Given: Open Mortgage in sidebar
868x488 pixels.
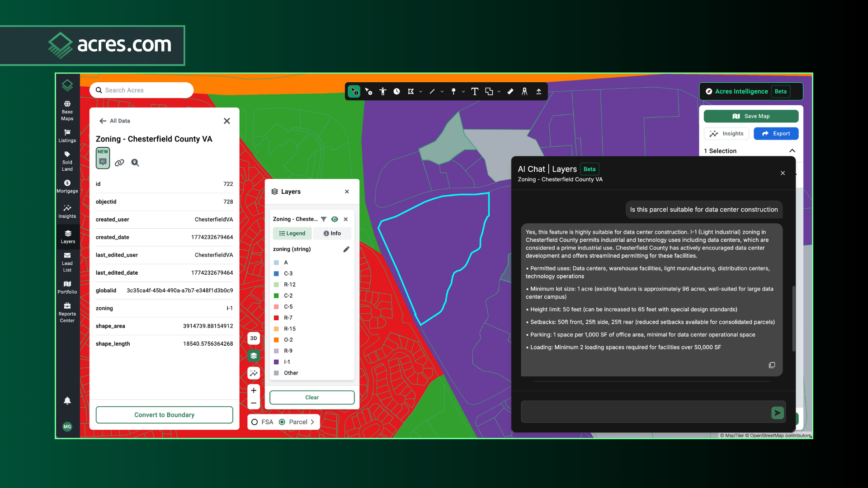Looking at the screenshot, I should click(67, 186).
